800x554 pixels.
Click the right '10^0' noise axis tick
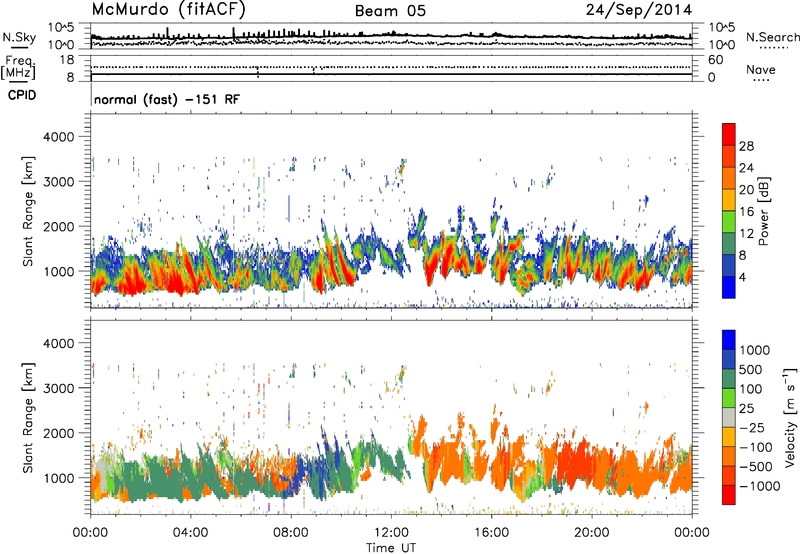click(x=722, y=45)
